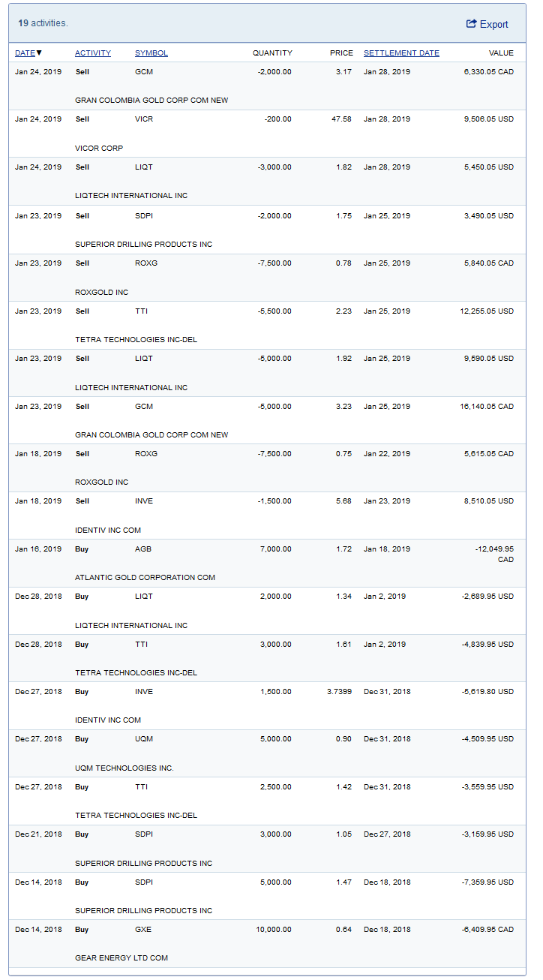
Task: Select GEAR ENERGY LTD COM name
Action: coord(121,958)
